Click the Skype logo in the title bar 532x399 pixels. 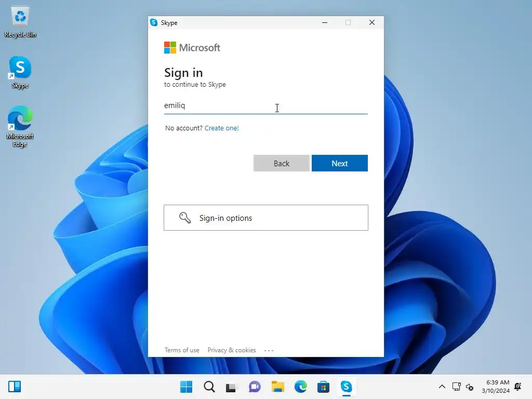click(x=154, y=22)
